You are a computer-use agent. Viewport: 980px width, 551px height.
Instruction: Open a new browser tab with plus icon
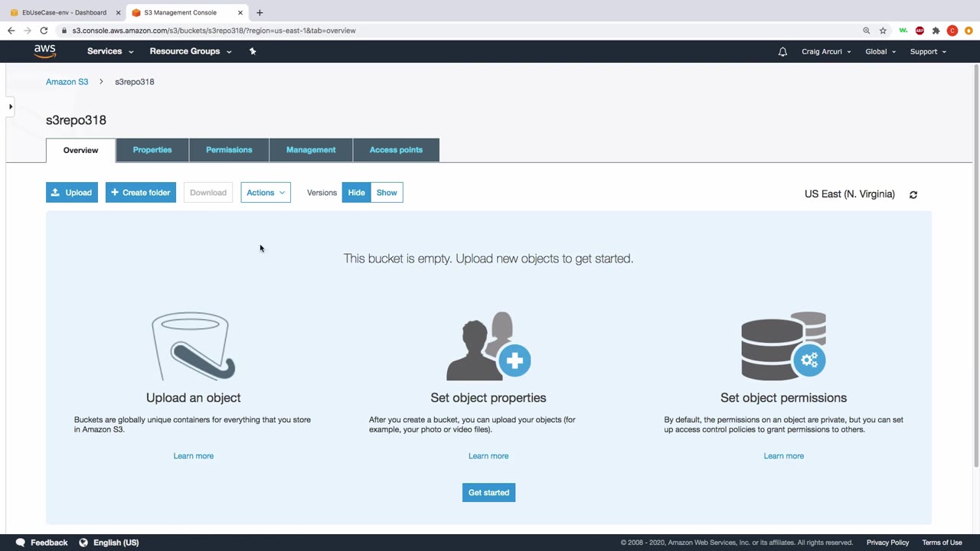pyautogui.click(x=260, y=12)
